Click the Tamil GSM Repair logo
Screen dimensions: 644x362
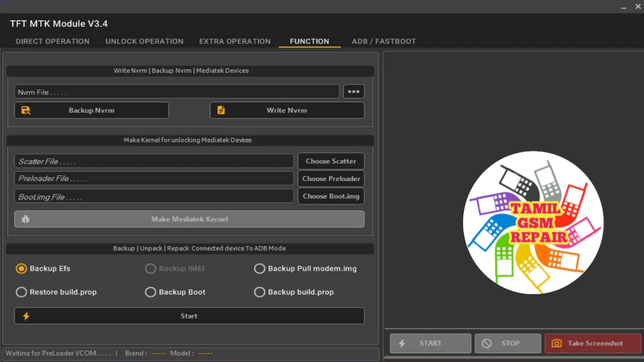(x=533, y=222)
